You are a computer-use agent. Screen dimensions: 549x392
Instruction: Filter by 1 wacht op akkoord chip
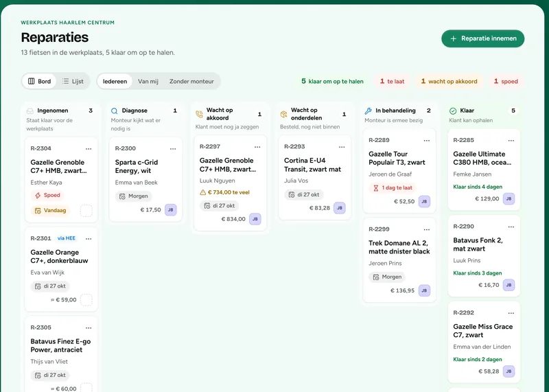coord(449,81)
